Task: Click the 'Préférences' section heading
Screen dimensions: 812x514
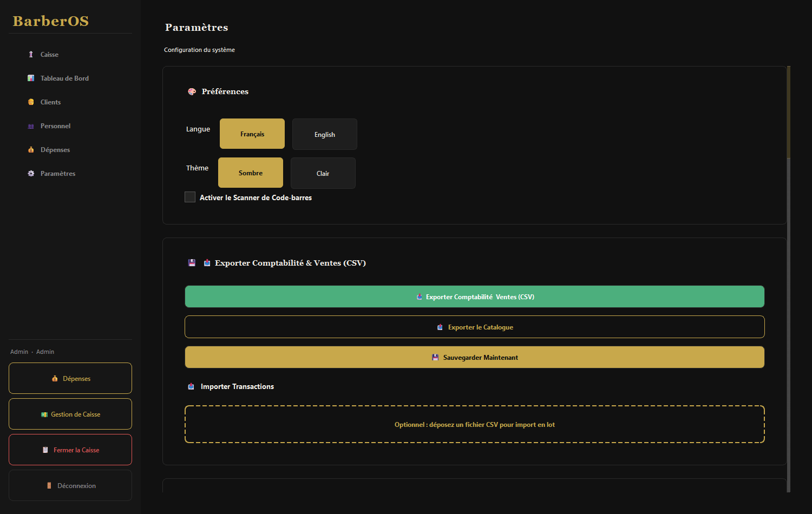Action: pos(225,91)
